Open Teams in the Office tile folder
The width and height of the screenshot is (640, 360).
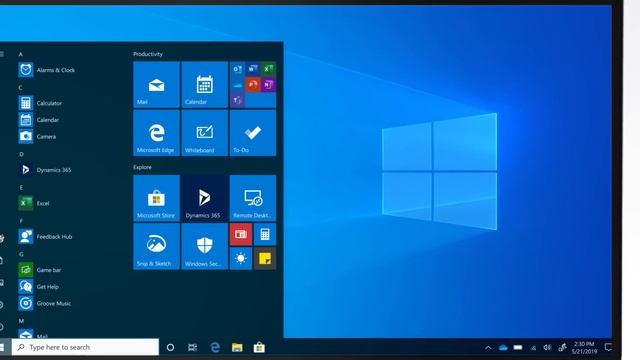(x=238, y=100)
